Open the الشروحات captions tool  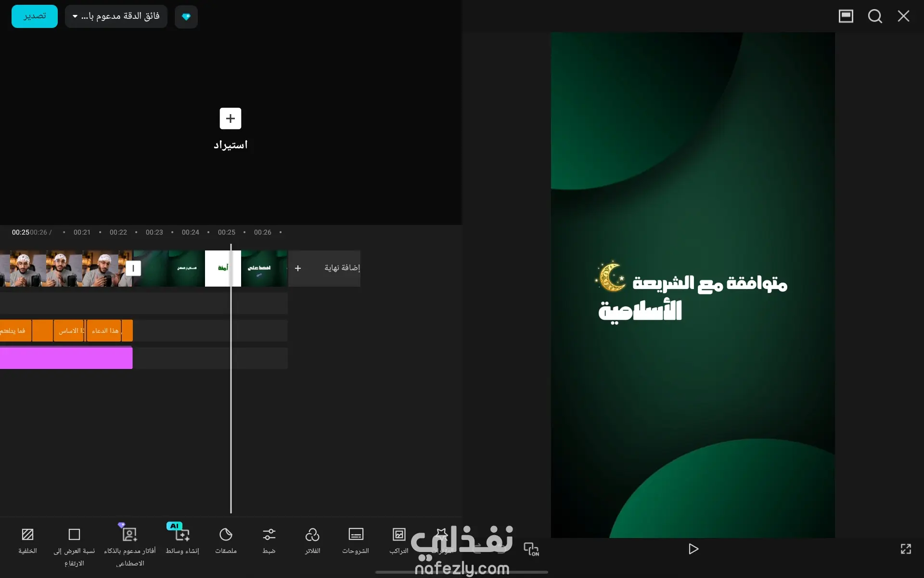point(356,540)
